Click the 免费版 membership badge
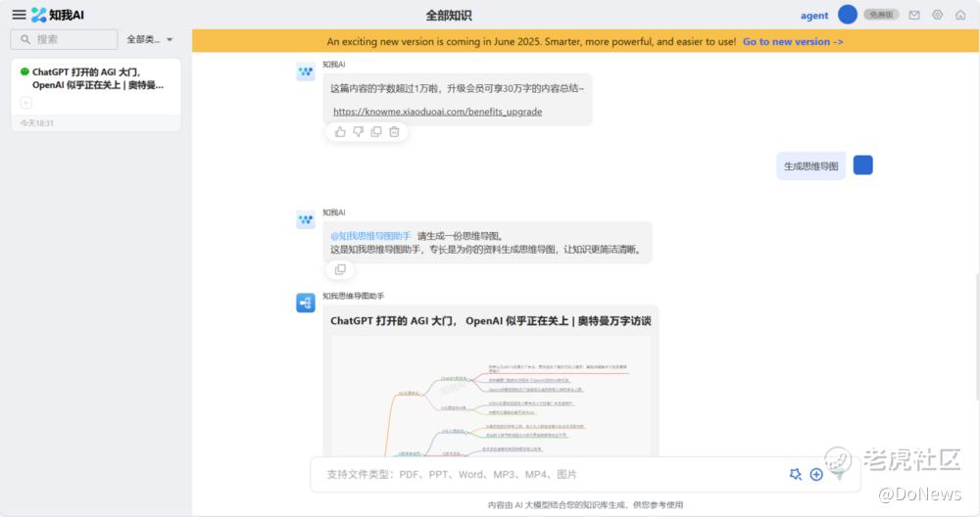980x517 pixels. coord(881,15)
